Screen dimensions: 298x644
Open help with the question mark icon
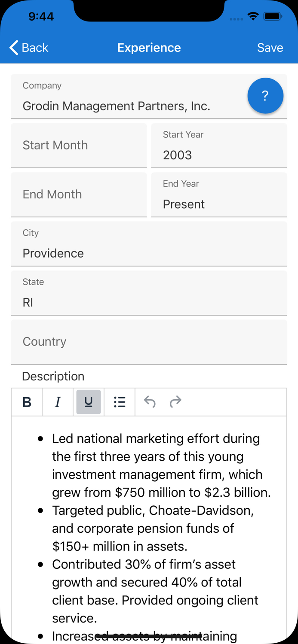[265, 96]
